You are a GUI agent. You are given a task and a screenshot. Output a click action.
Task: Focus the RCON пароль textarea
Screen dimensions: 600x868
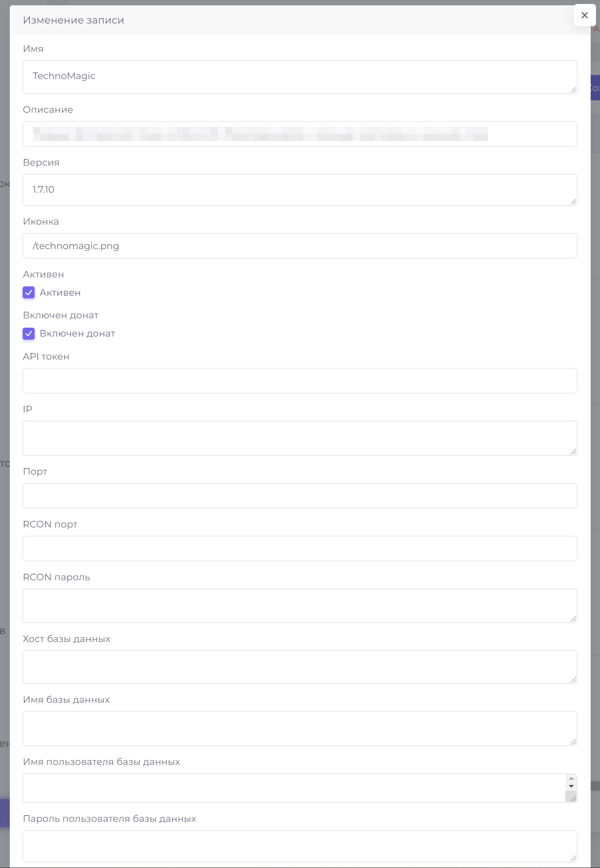coord(300,606)
